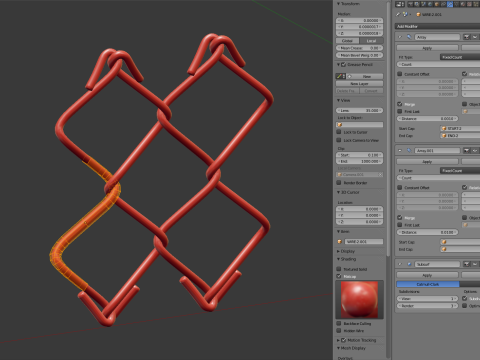Enable Render Border checkbox
The height and width of the screenshot is (360, 480).
tap(339, 183)
